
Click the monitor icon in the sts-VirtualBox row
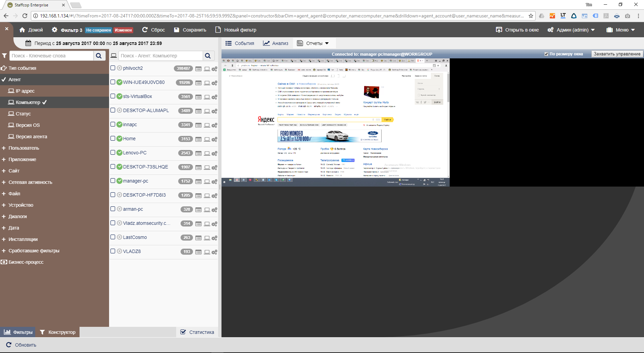(x=207, y=97)
